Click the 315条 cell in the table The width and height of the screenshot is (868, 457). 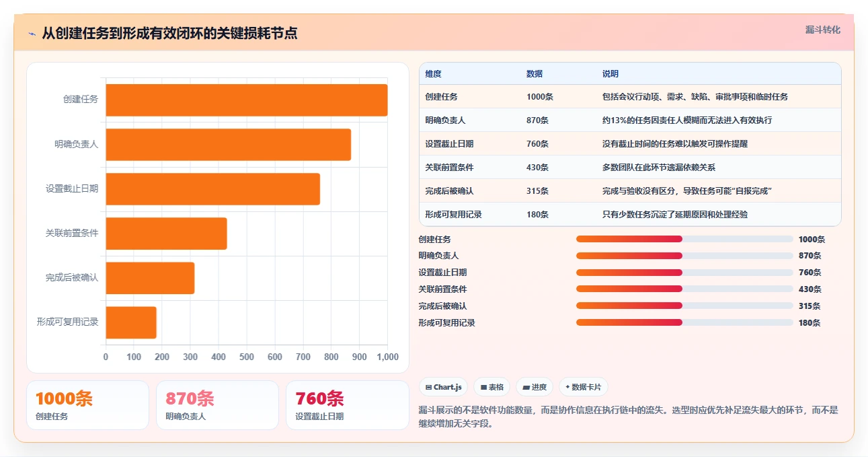538,191
